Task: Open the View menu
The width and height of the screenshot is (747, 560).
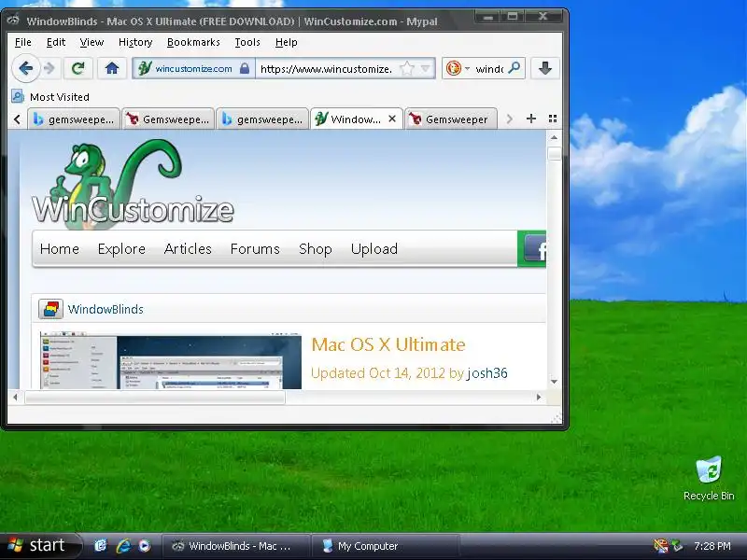Action: click(x=92, y=42)
